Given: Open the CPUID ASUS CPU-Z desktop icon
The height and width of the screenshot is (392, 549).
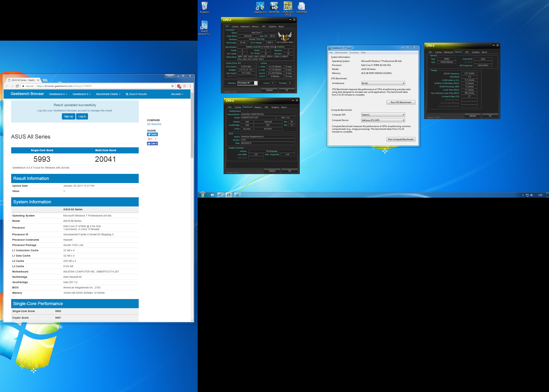Looking at the screenshot, I should (288, 9).
